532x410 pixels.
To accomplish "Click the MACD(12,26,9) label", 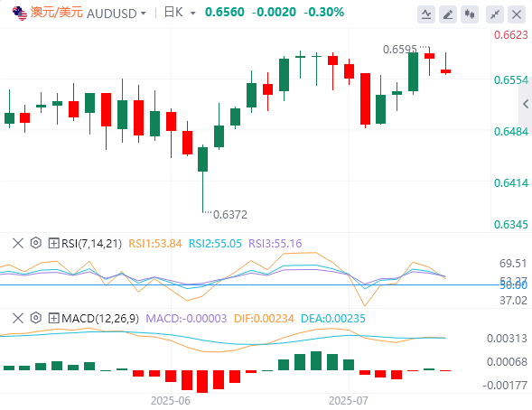I will click(100, 319).
